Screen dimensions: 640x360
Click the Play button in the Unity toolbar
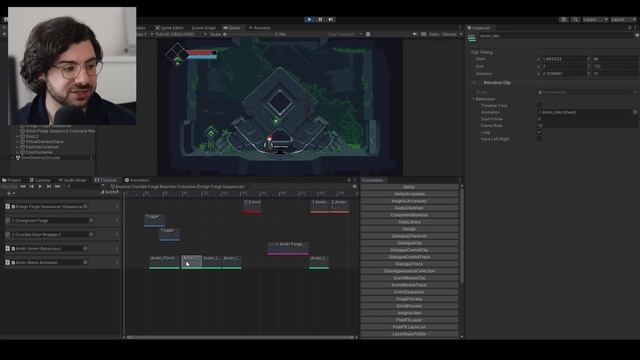click(309, 19)
